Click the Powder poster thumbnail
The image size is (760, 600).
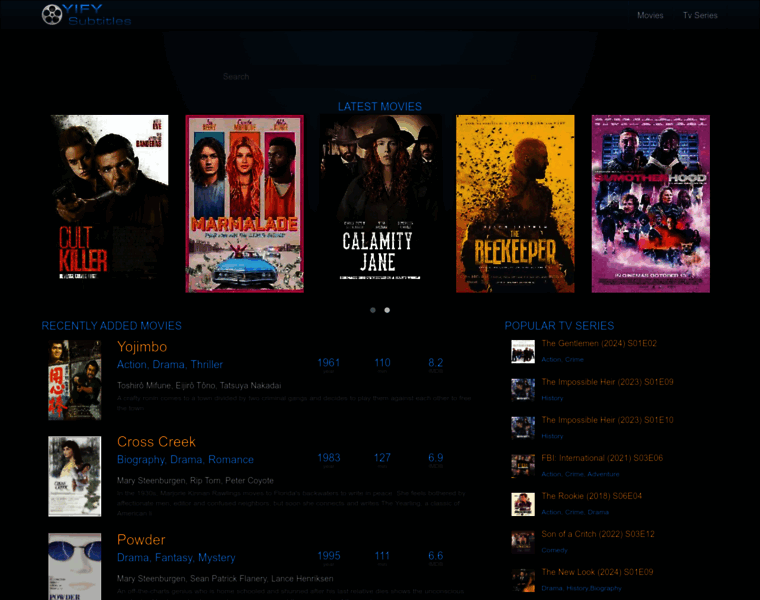coord(75,567)
